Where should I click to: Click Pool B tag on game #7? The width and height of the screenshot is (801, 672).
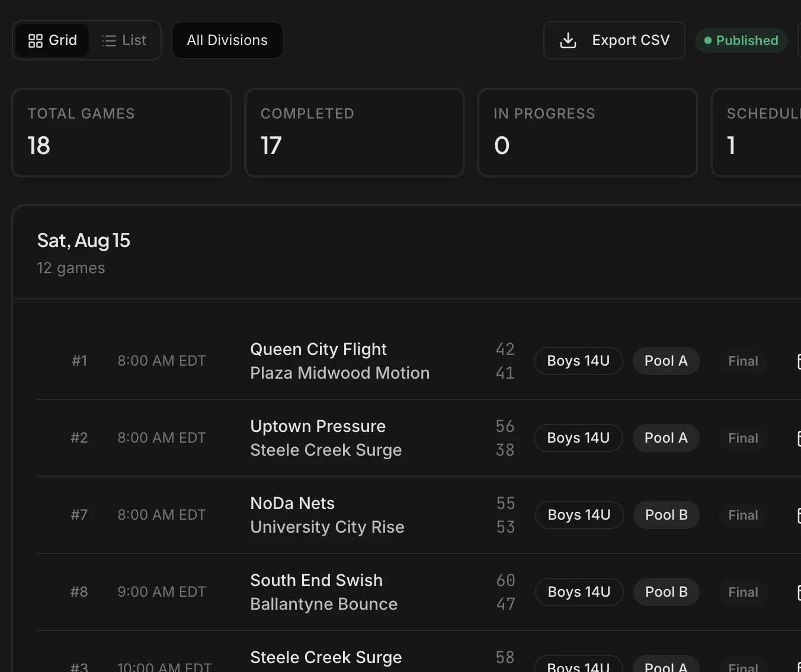click(667, 515)
